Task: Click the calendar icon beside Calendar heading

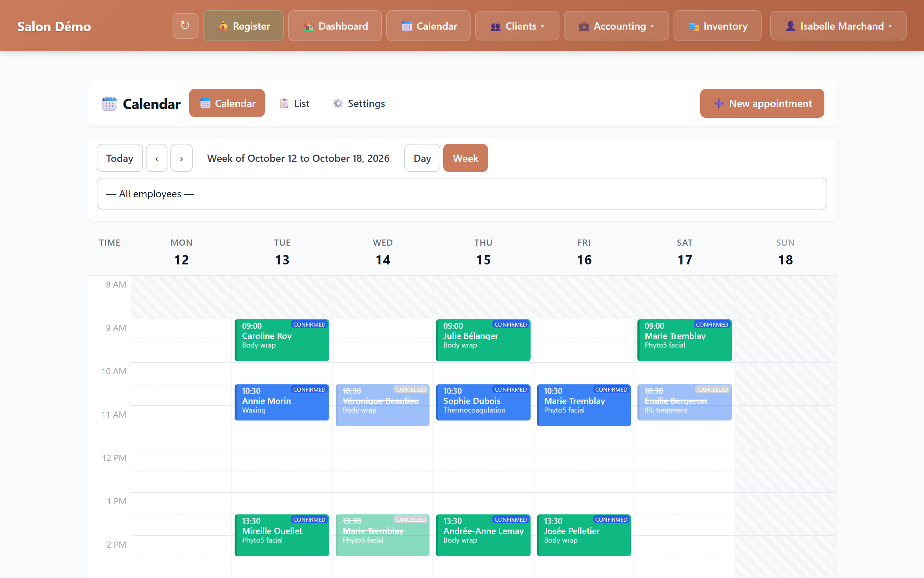Action: (x=109, y=104)
